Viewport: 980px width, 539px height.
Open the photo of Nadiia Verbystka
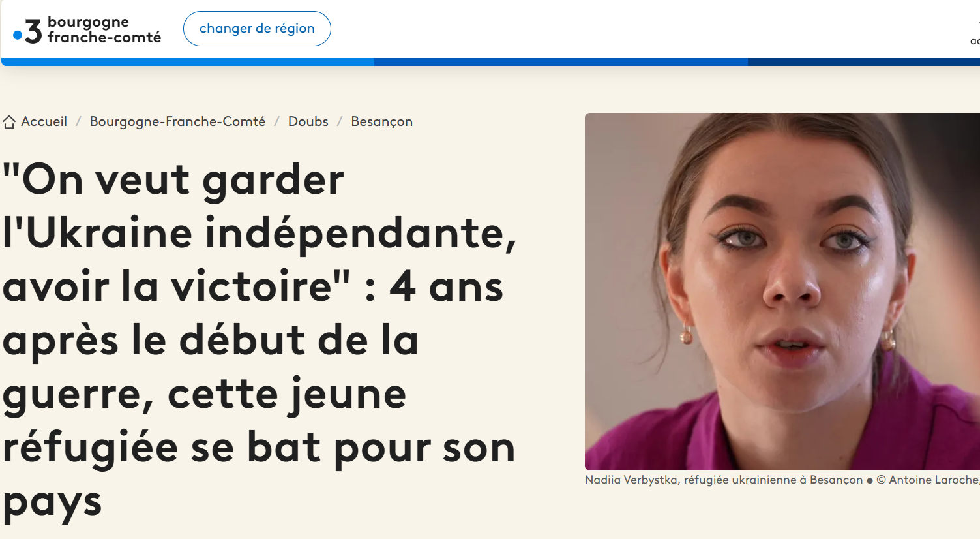pyautogui.click(x=782, y=292)
